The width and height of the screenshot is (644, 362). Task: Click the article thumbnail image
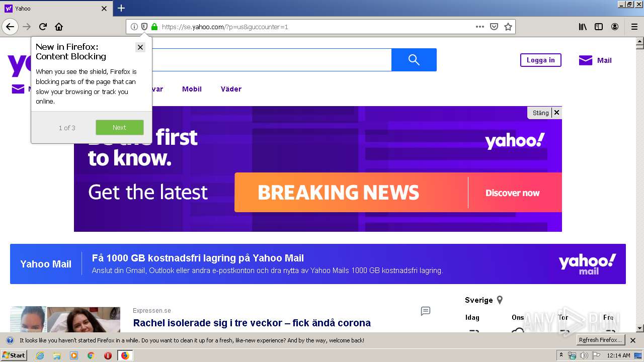coord(65,319)
